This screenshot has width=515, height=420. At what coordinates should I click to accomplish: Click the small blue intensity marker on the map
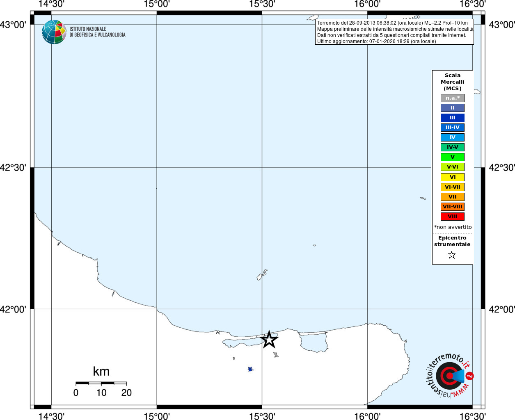pyautogui.click(x=250, y=369)
